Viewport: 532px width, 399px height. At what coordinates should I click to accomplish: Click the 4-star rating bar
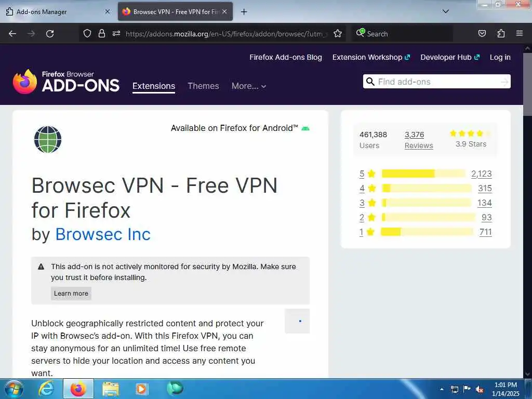click(x=427, y=188)
